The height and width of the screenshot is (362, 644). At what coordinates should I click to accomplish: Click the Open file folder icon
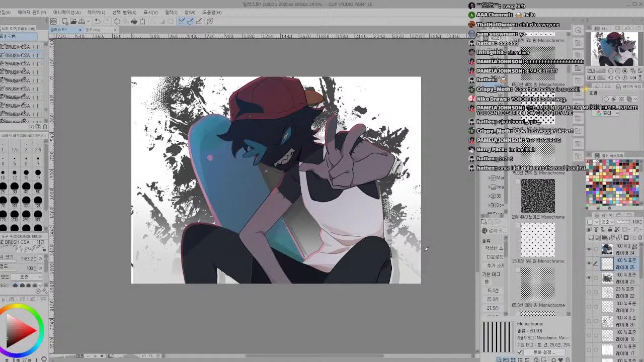click(x=73, y=22)
